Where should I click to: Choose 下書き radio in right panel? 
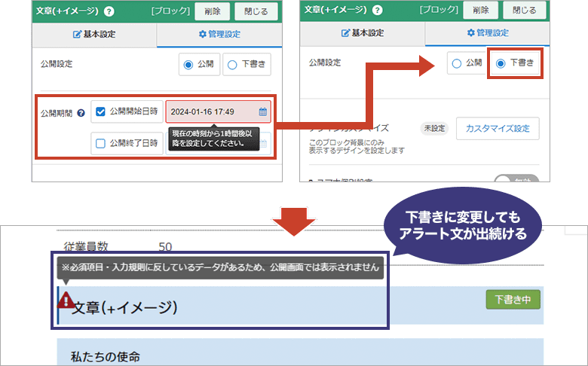(x=501, y=64)
